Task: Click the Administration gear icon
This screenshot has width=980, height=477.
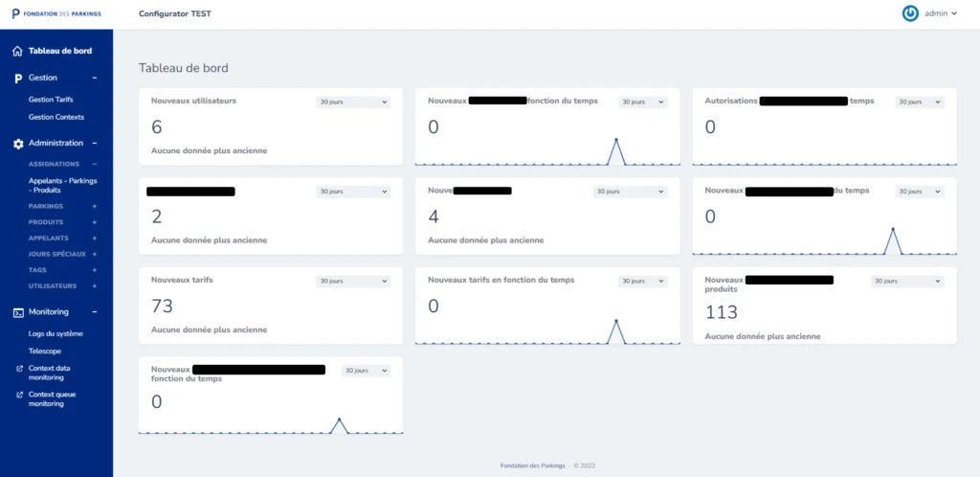Action: click(x=17, y=143)
